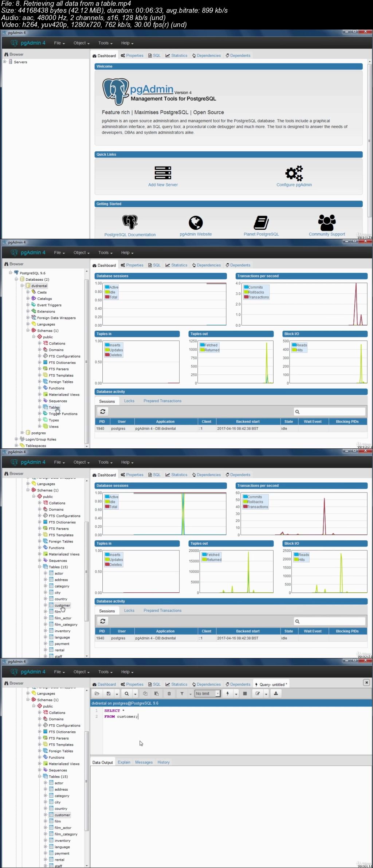373x868 pixels.
Task: Select the dvdrental database node
Action: 39,286
